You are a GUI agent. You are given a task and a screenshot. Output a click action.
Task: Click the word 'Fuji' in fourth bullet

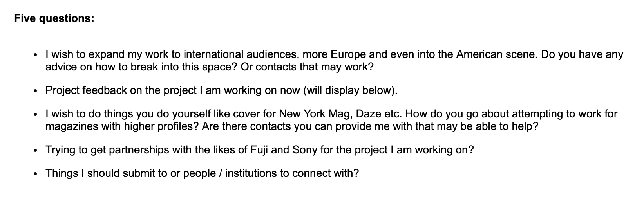pyautogui.click(x=259, y=150)
